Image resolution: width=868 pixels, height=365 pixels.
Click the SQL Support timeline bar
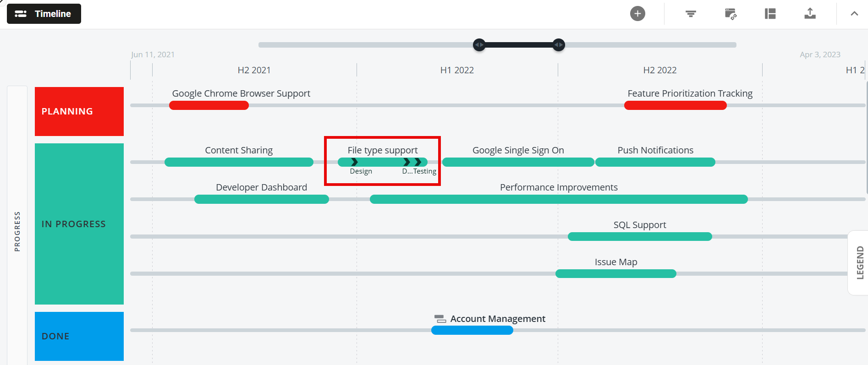tap(640, 237)
